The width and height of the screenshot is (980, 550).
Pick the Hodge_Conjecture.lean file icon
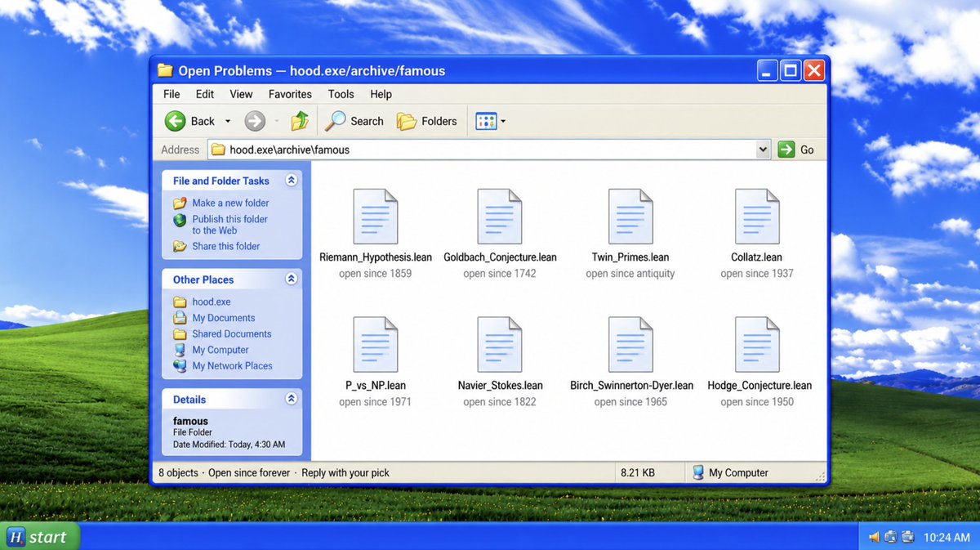point(757,345)
